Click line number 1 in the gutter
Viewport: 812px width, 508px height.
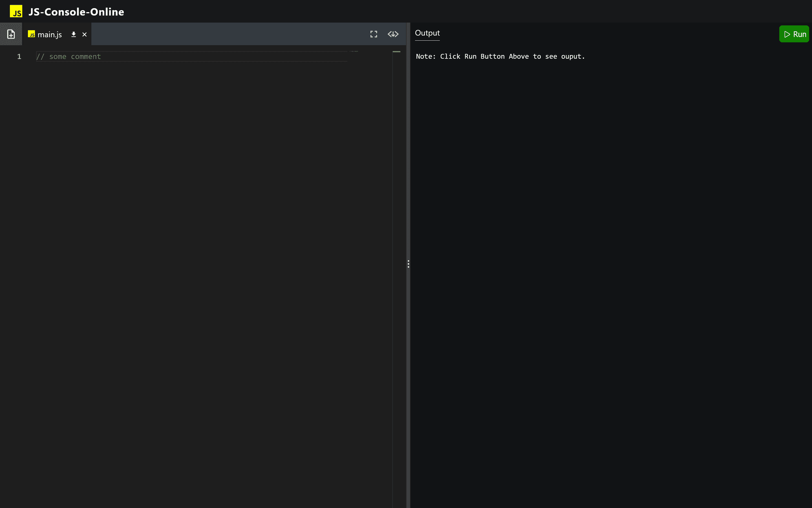[19, 56]
